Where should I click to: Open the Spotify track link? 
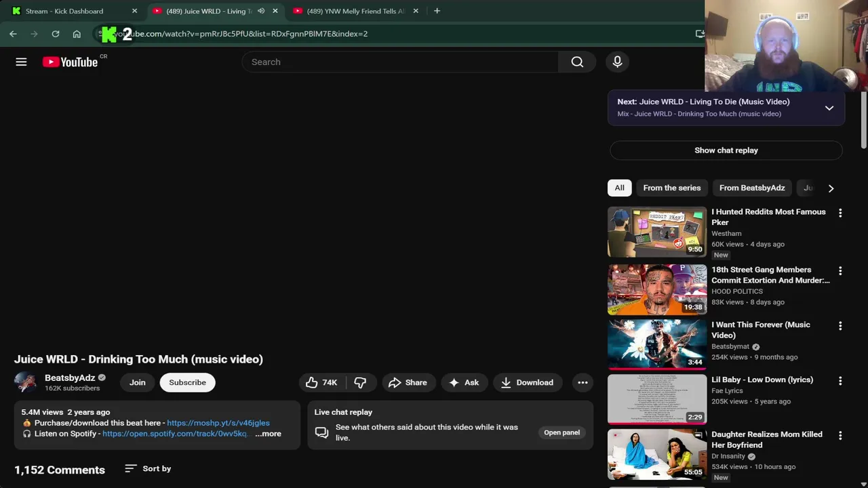click(x=174, y=434)
